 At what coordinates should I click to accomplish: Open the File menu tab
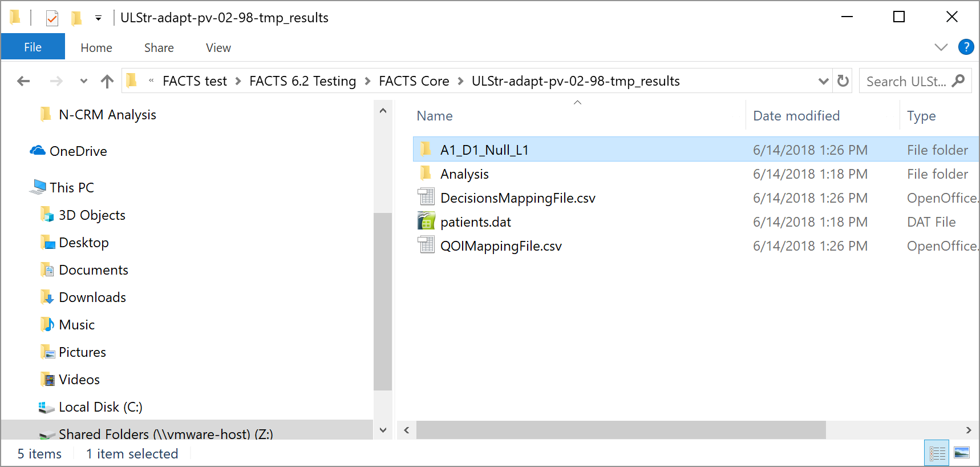pos(33,47)
